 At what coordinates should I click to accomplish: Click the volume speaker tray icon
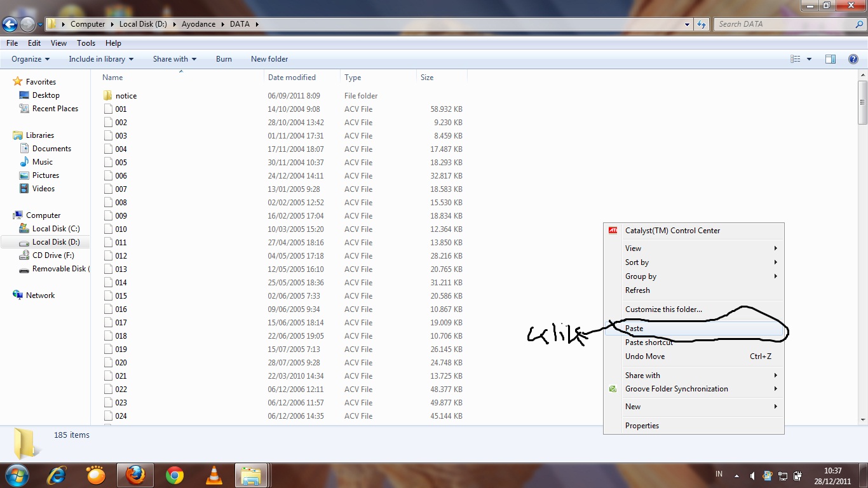pos(752,475)
